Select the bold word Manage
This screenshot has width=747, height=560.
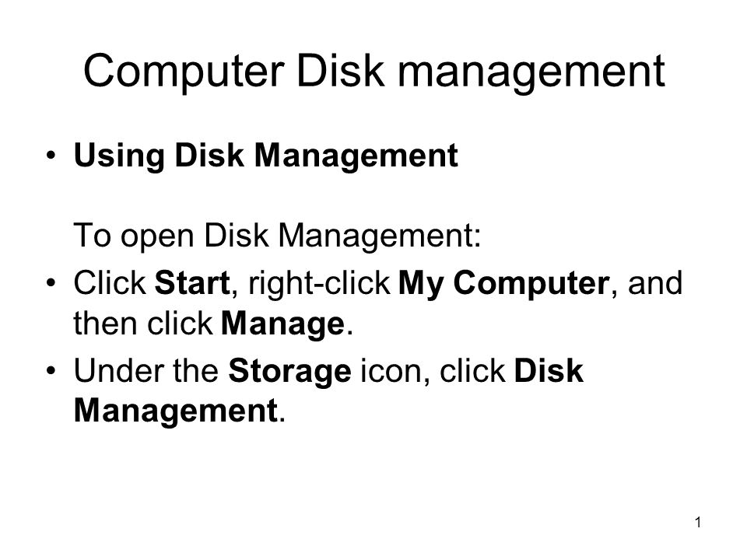[x=283, y=325]
